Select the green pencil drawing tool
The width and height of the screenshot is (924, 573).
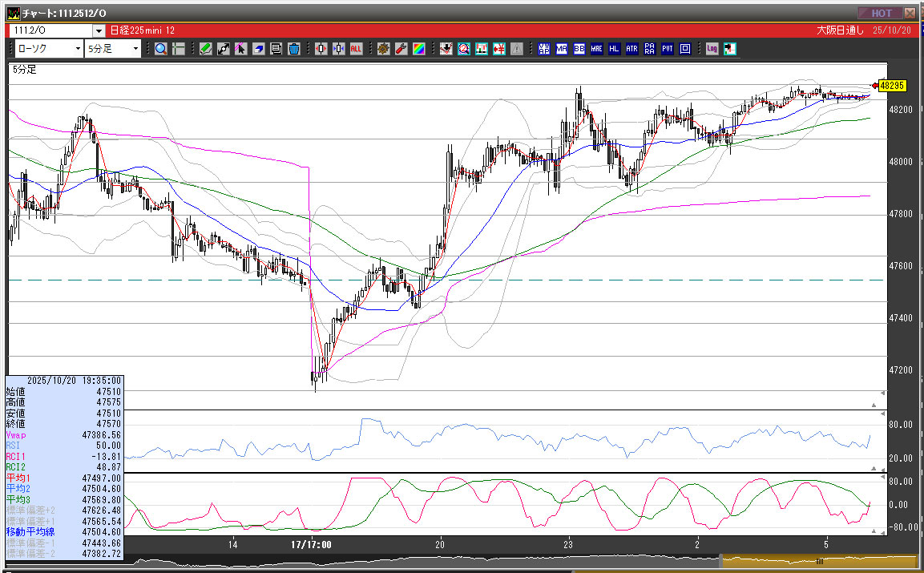click(206, 49)
